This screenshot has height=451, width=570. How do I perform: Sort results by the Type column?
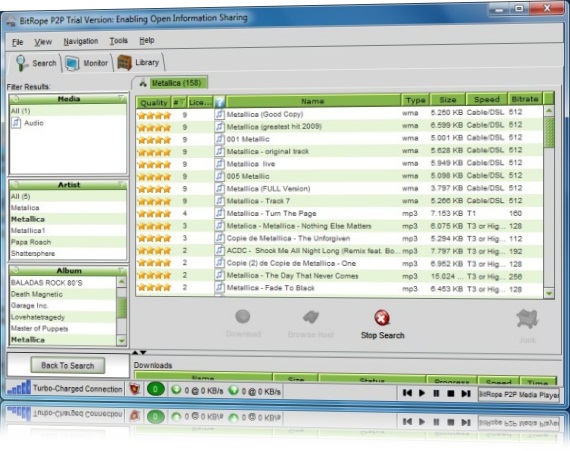(416, 100)
